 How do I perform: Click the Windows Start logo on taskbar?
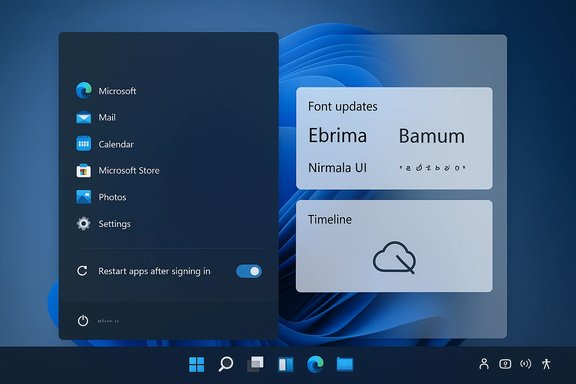pos(197,364)
